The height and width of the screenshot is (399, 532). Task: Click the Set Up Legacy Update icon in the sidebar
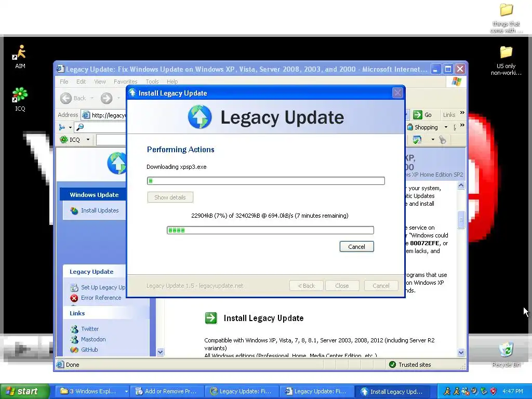pos(74,287)
